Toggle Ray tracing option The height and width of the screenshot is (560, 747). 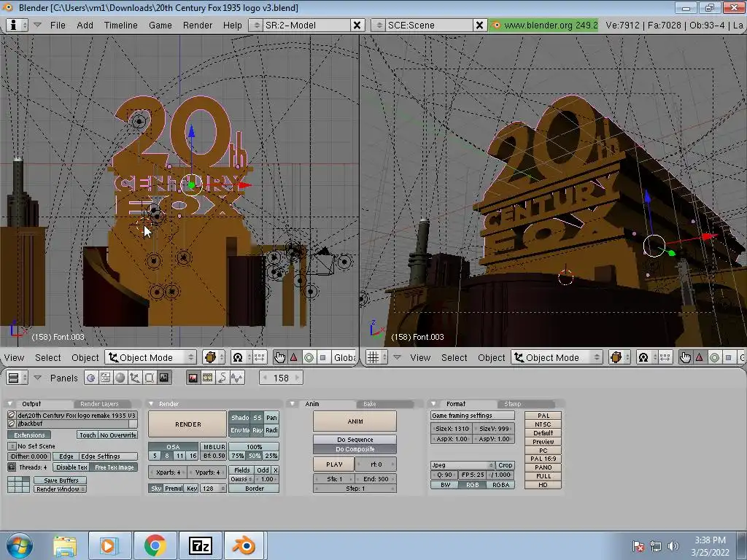click(x=258, y=430)
